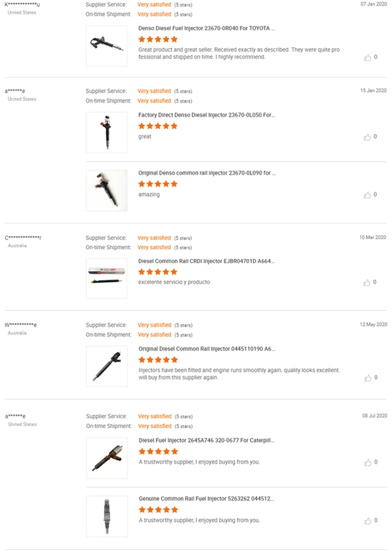Click the five-star rating under Caterpillar injector

point(158,452)
